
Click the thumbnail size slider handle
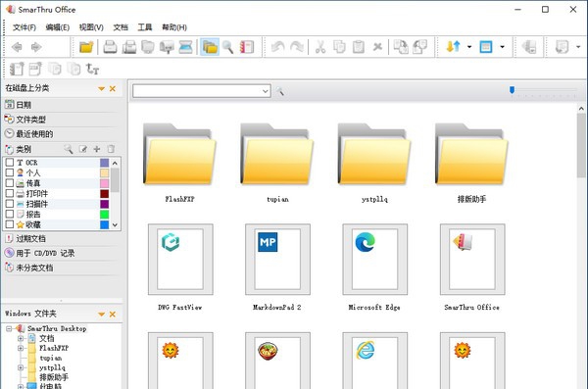pos(512,90)
